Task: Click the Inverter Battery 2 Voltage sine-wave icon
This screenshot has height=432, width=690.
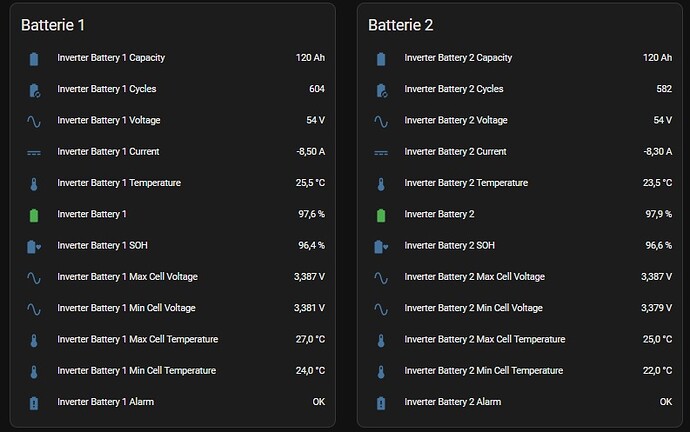Action: pos(381,121)
